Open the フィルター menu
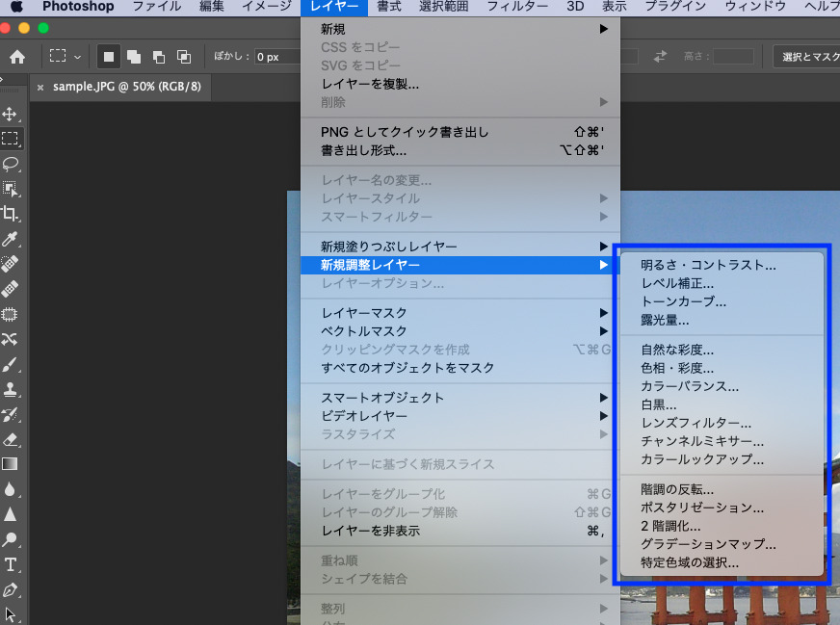This screenshot has width=840, height=625. (517, 7)
